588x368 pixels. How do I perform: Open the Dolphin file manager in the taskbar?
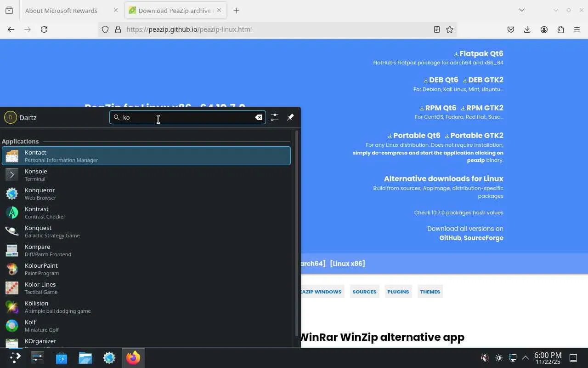(x=85, y=357)
